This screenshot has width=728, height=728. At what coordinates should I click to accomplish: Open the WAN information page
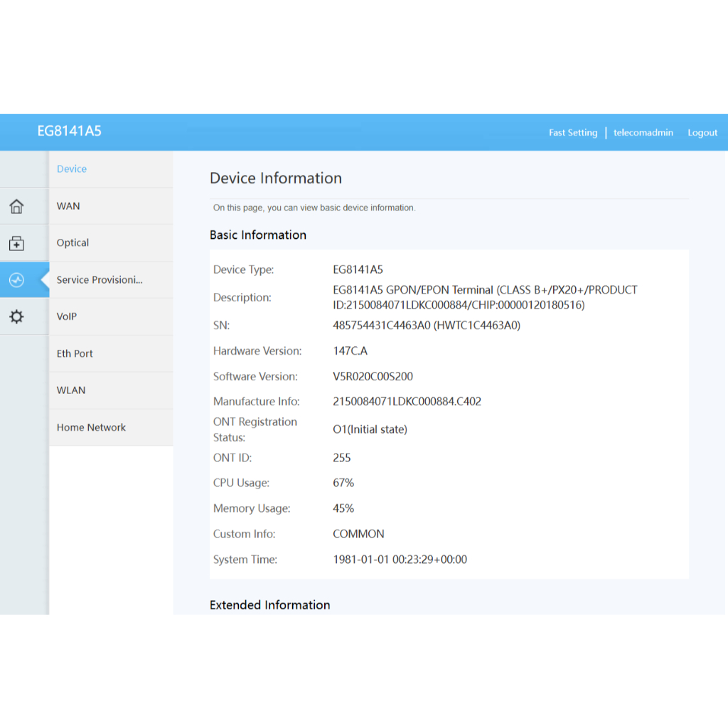[x=68, y=206]
